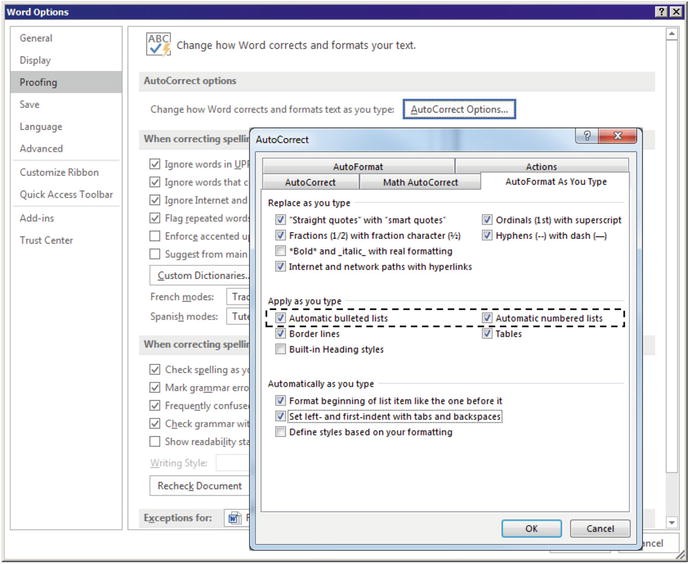This screenshot has height=564, width=690.
Task: Select the AutoFormat As You Type tab
Action: 556,181
